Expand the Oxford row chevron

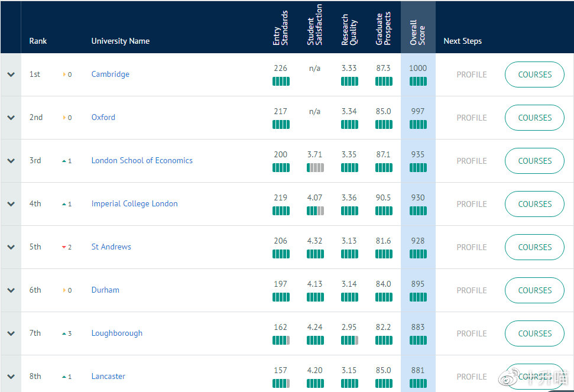click(x=11, y=118)
